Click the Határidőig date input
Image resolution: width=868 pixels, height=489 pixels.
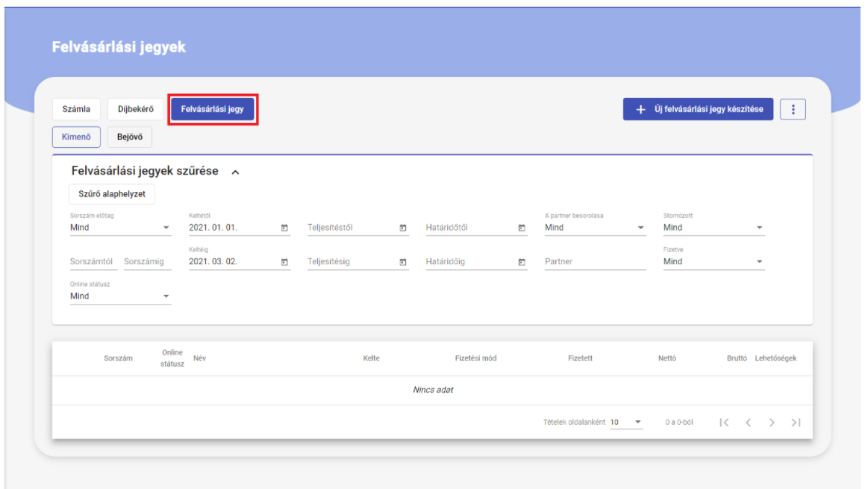pos(470,261)
